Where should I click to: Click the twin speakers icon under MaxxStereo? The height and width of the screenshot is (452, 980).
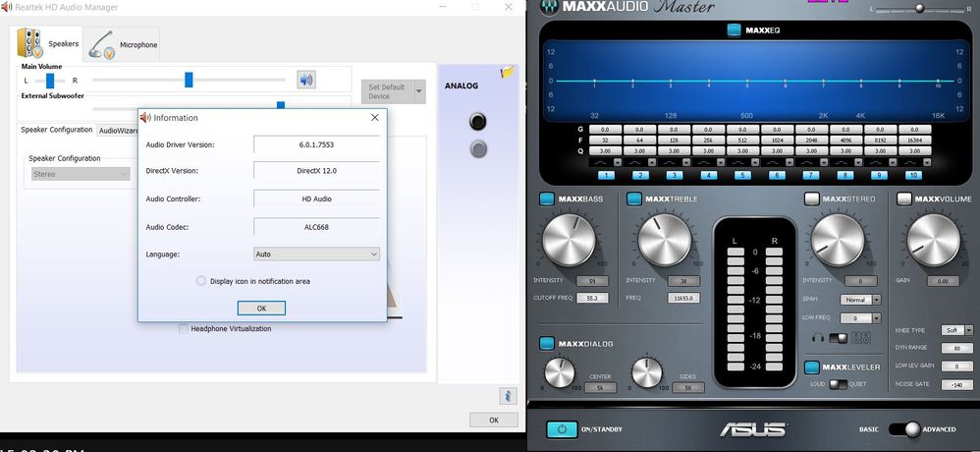coord(861,338)
